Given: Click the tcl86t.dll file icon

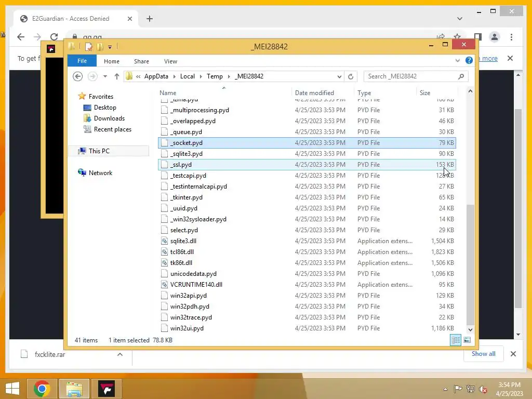Looking at the screenshot, I should click(x=164, y=252).
